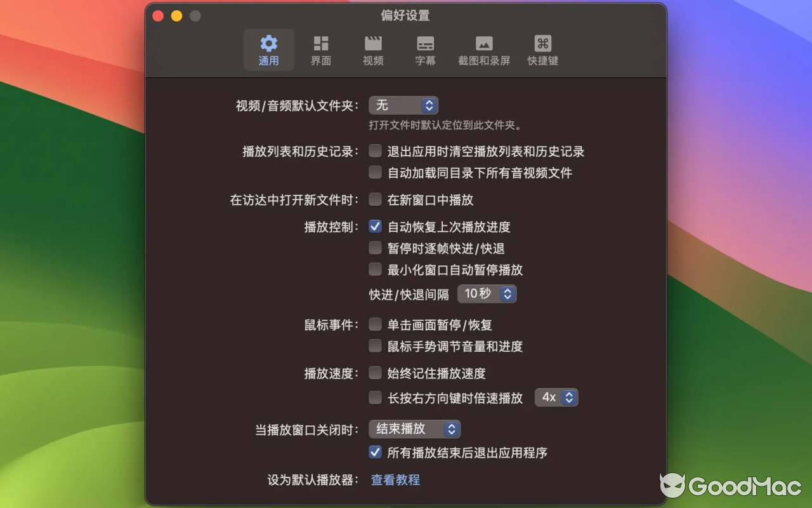This screenshot has width=812, height=508.
Task: Open the 查看教程 link
Action: click(x=395, y=480)
